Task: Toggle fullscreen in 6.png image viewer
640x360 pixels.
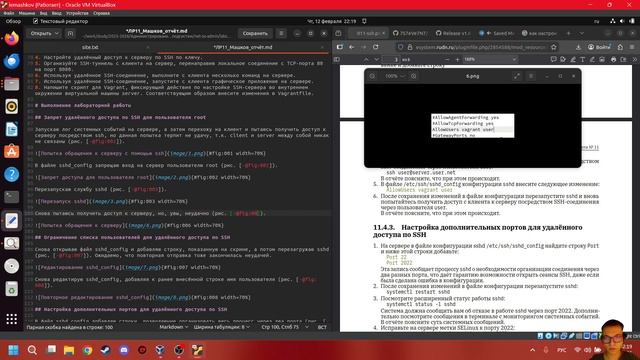Action: click(517, 76)
